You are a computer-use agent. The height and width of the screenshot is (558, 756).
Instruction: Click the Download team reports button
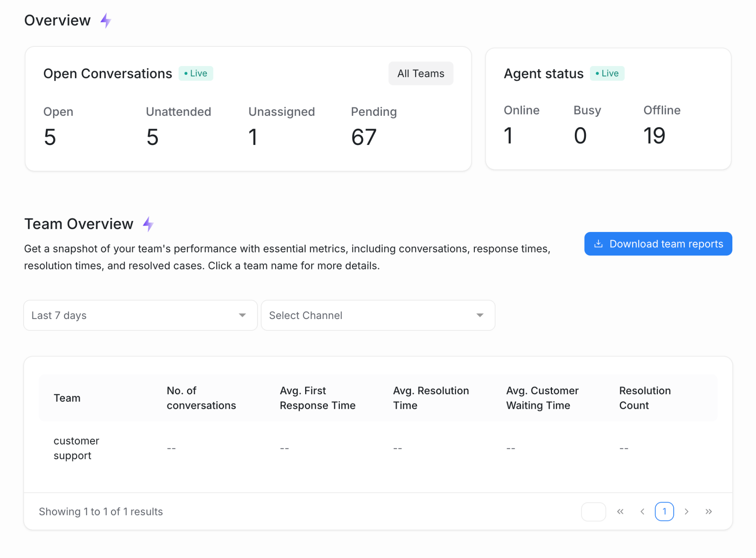pyautogui.click(x=658, y=244)
